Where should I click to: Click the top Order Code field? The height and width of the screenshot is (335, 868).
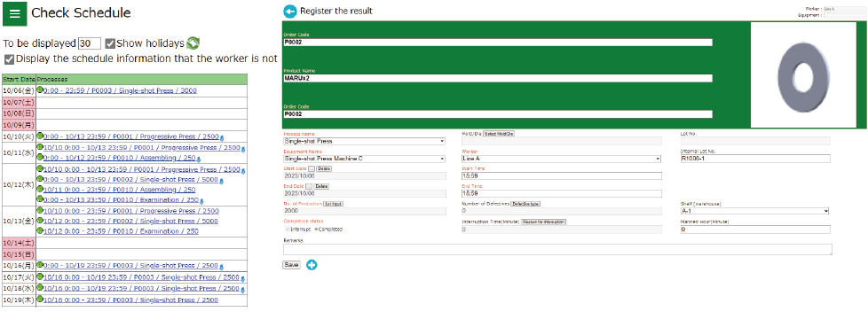pyautogui.click(x=498, y=43)
